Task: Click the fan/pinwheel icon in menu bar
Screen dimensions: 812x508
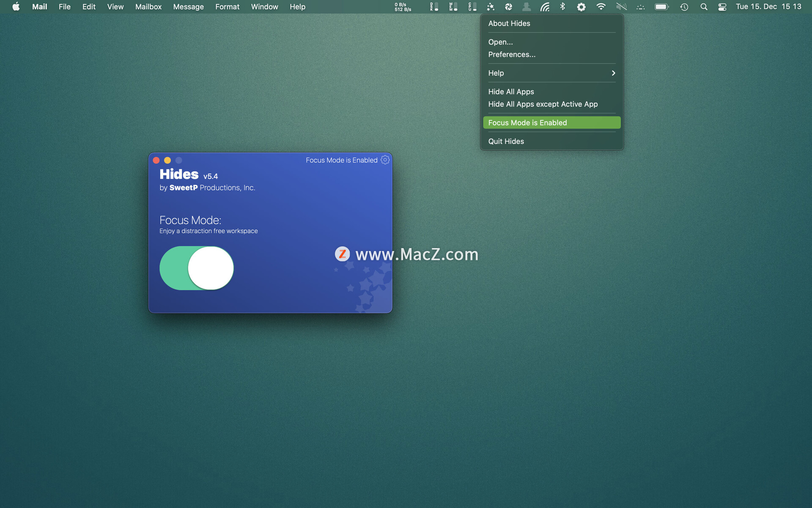Action: 508,7
